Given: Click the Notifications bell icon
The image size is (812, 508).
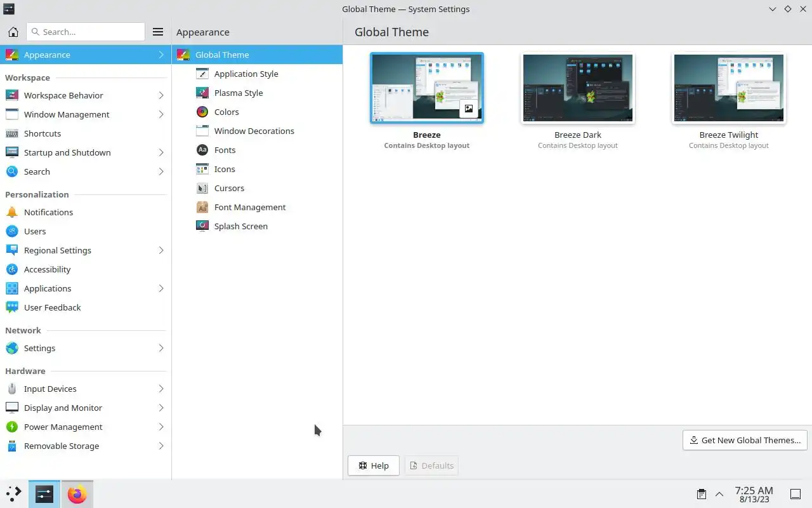Looking at the screenshot, I should (x=11, y=212).
